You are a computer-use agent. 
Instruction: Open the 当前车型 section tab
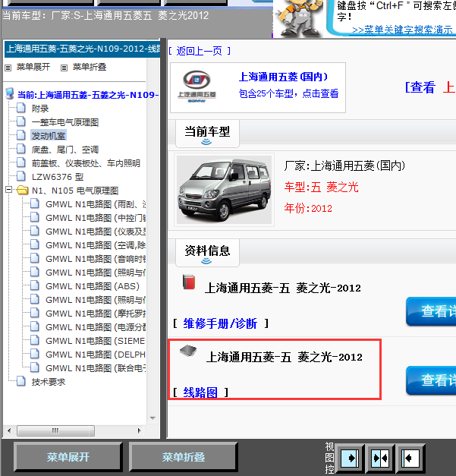point(208,134)
